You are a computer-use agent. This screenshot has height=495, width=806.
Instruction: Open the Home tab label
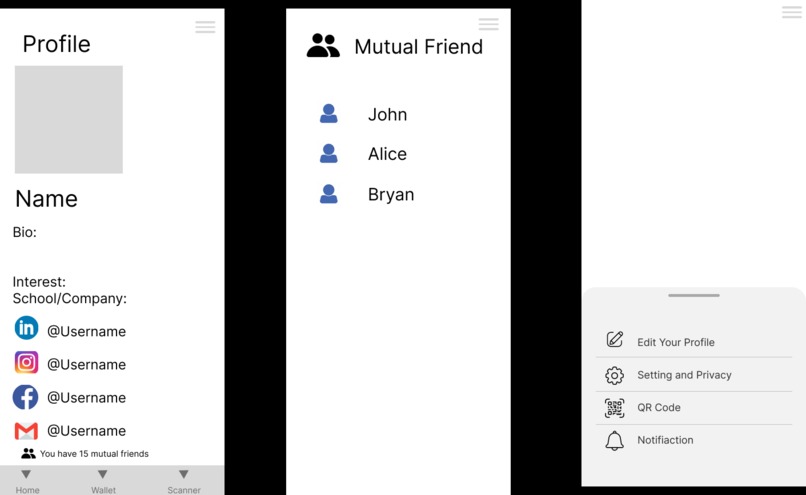27,490
